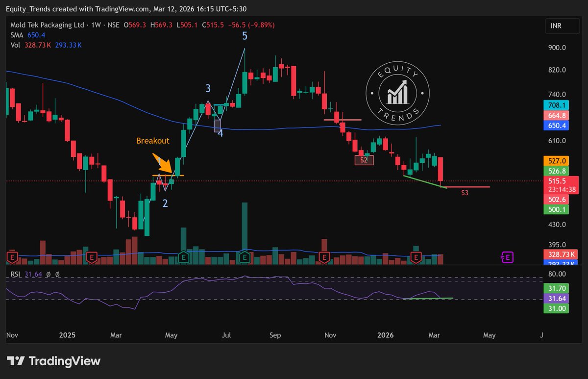588x379 pixels.
Task: Select the earnings 'E' badge under the May candles
Action: [183, 256]
